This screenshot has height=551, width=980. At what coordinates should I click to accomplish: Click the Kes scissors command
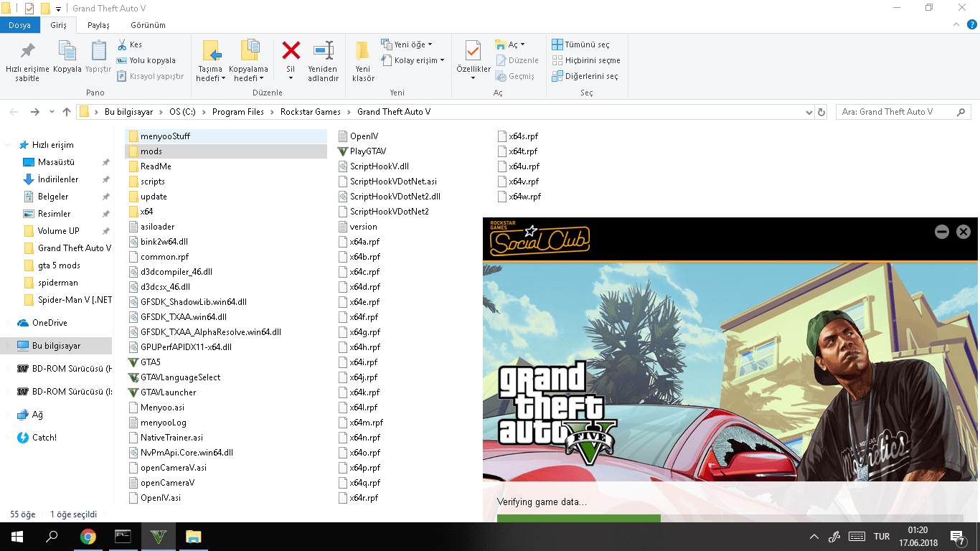130,44
